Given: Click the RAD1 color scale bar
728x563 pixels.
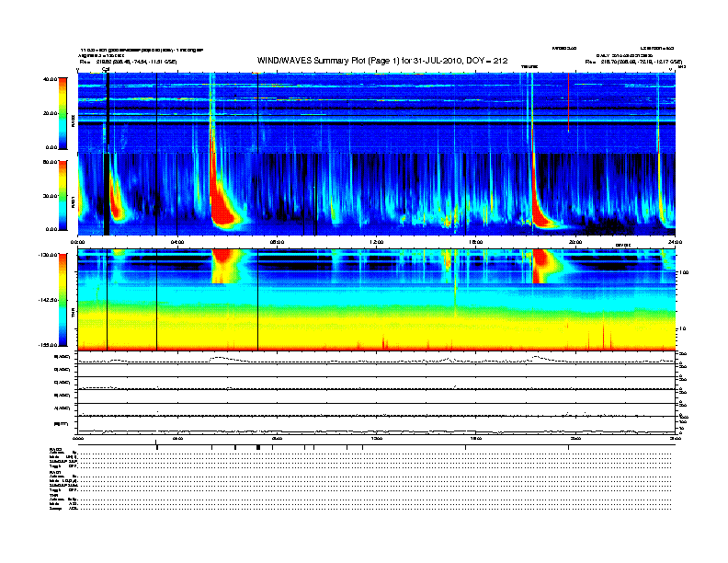Looking at the screenshot, I should pyautogui.click(x=63, y=196).
